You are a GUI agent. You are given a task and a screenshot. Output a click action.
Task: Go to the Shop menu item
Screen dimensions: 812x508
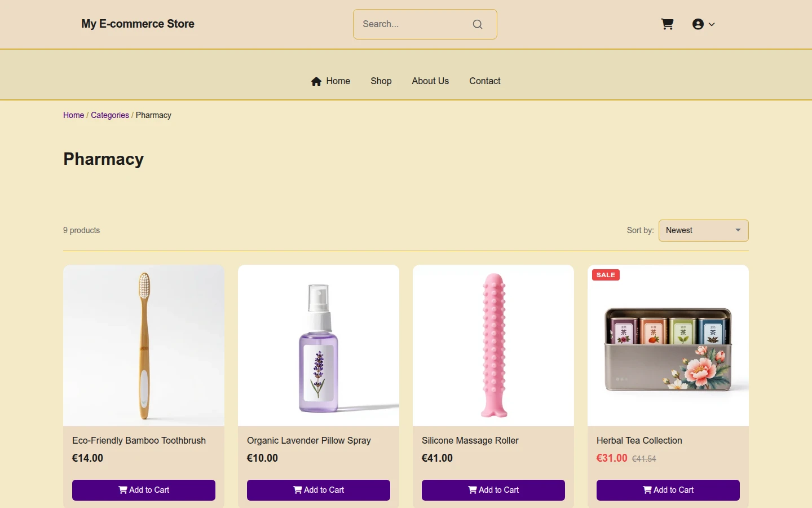(381, 81)
